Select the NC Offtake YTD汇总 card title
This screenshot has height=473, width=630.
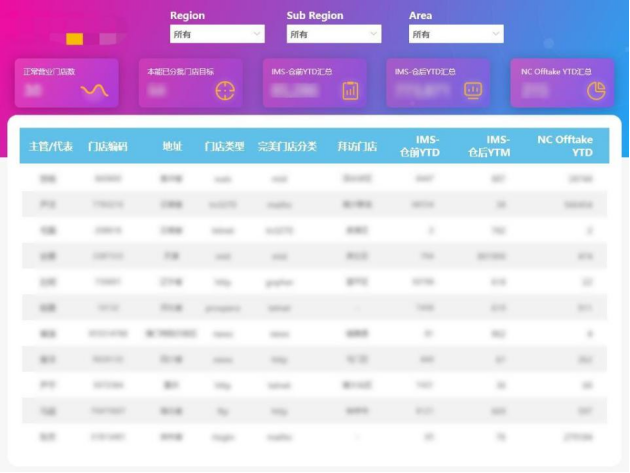556,72
